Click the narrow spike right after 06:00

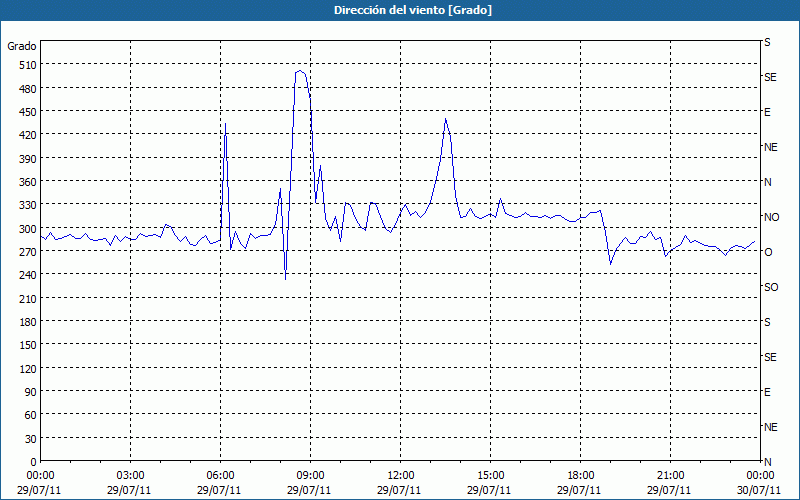point(226,124)
